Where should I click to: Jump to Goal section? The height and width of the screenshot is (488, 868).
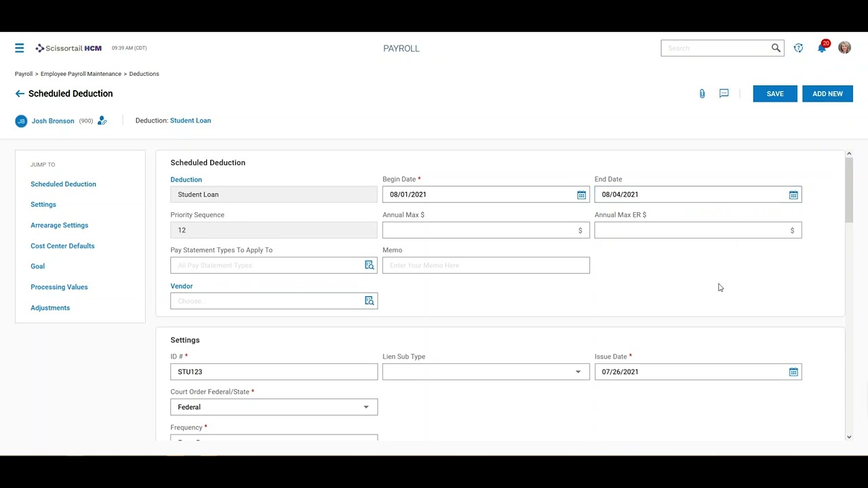pos(37,266)
